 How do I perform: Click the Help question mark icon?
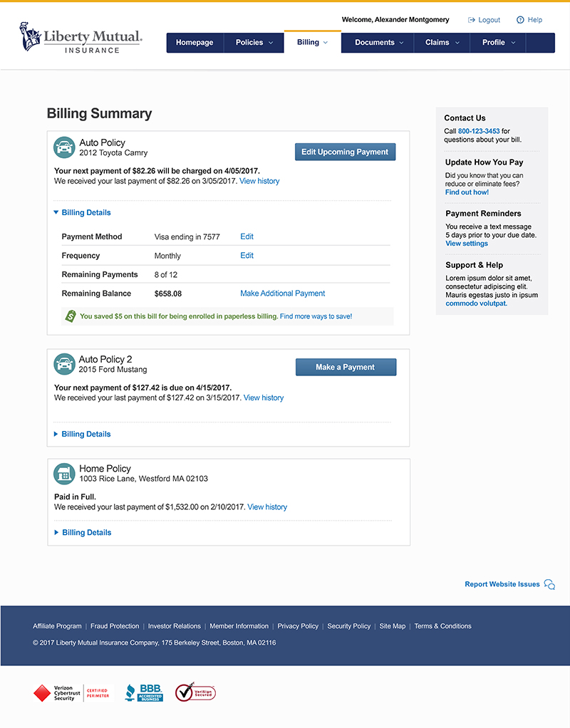tap(520, 20)
